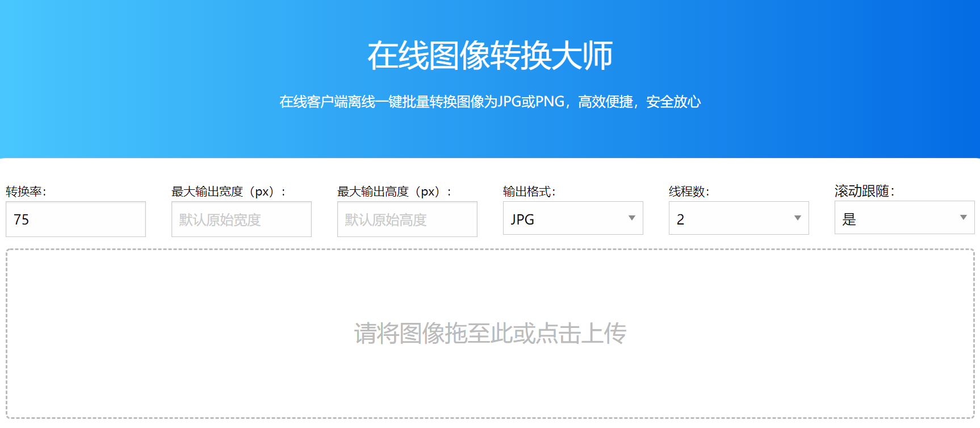This screenshot has height=428, width=980.
Task: Click the 在线图像转换大师 page title
Action: (489, 56)
